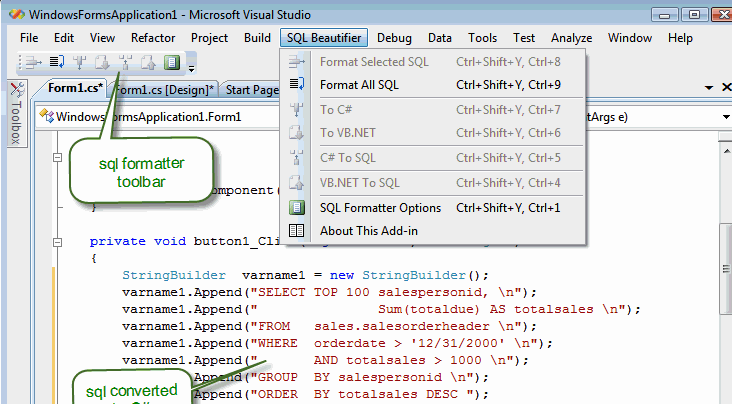Click the StringBuilder varname1 declaration line
This screenshot has width=732, height=404.
coord(305,275)
